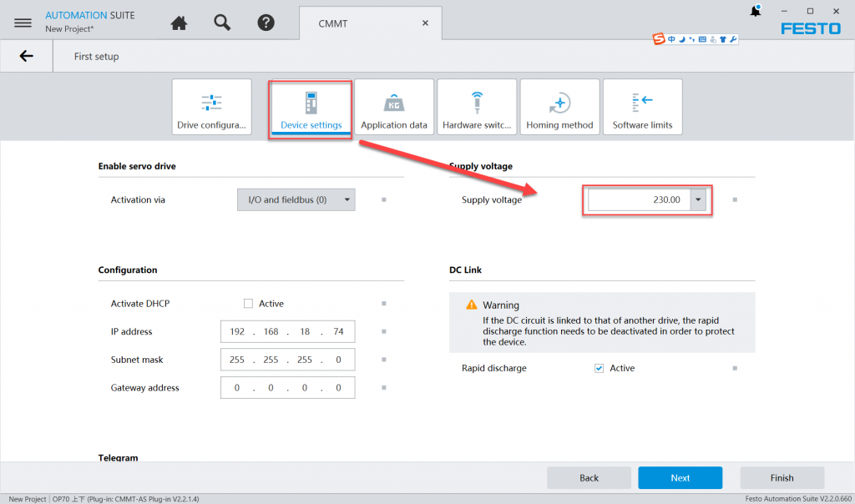The image size is (855, 504).
Task: Click the DC circuit warning message text
Action: pos(609,331)
